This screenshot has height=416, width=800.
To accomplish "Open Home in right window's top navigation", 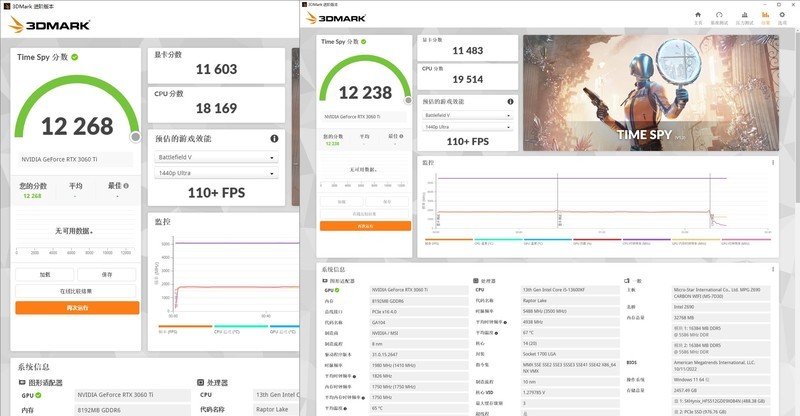I will click(x=698, y=18).
